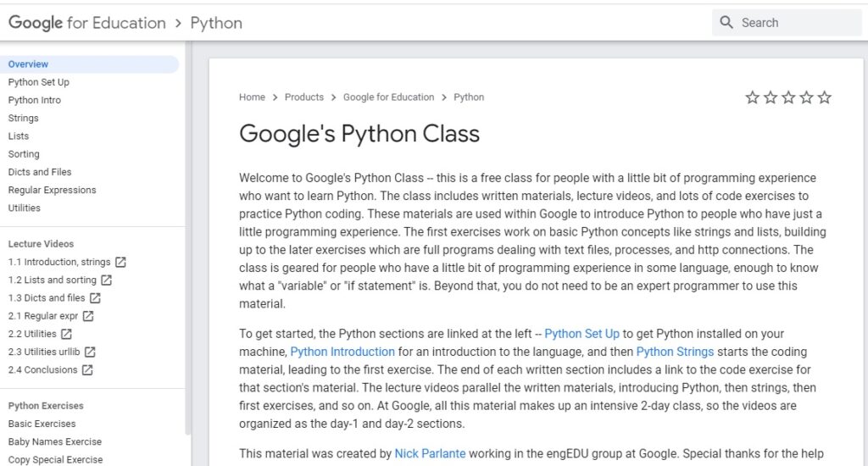Viewport: 868px width, 466px height.
Task: Open Python Intro in the sidebar
Action: (x=34, y=100)
